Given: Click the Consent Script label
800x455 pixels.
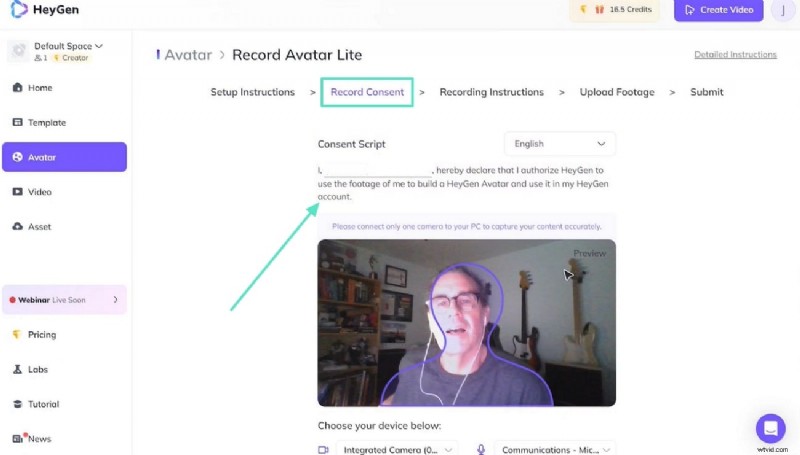Looking at the screenshot, I should click(x=352, y=144).
